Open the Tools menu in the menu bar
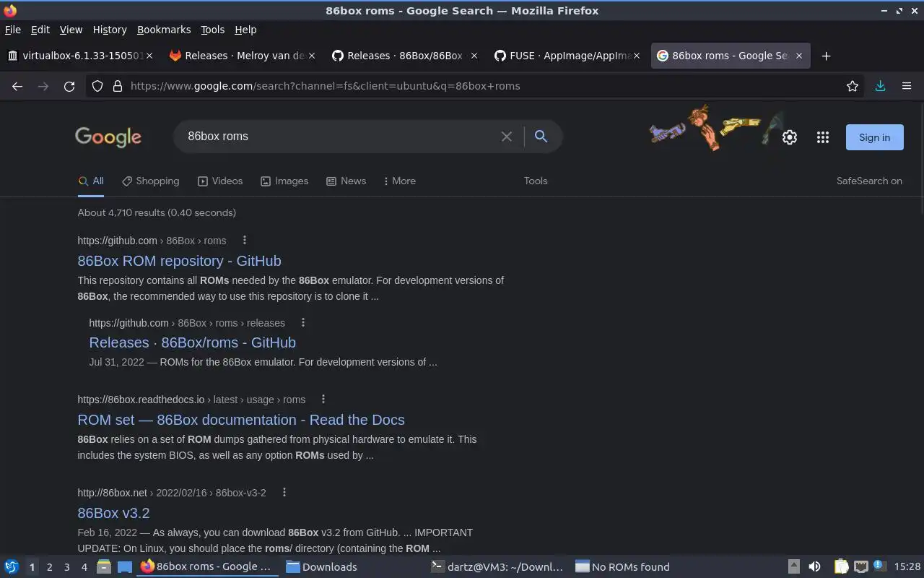This screenshot has height=578, width=924. (212, 30)
